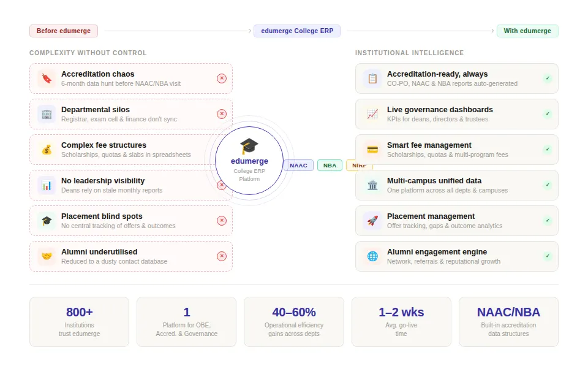588x374 pixels.
Task: Click the Alumni underutilised title
Action: pyautogui.click(x=99, y=252)
